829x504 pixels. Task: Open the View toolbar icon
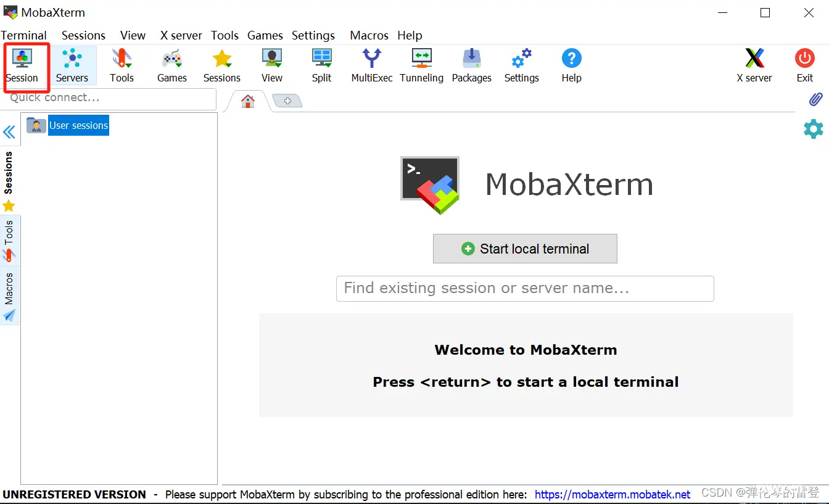point(272,65)
